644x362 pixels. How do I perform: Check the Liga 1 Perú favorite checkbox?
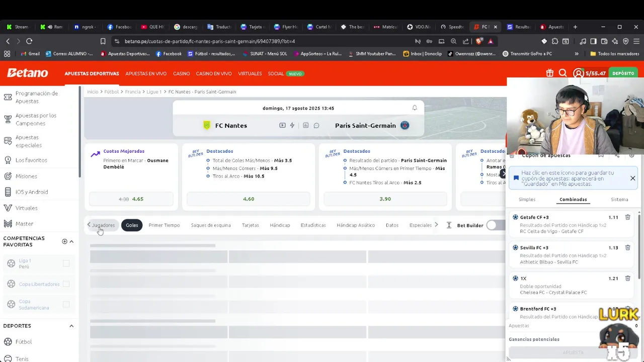click(66, 263)
